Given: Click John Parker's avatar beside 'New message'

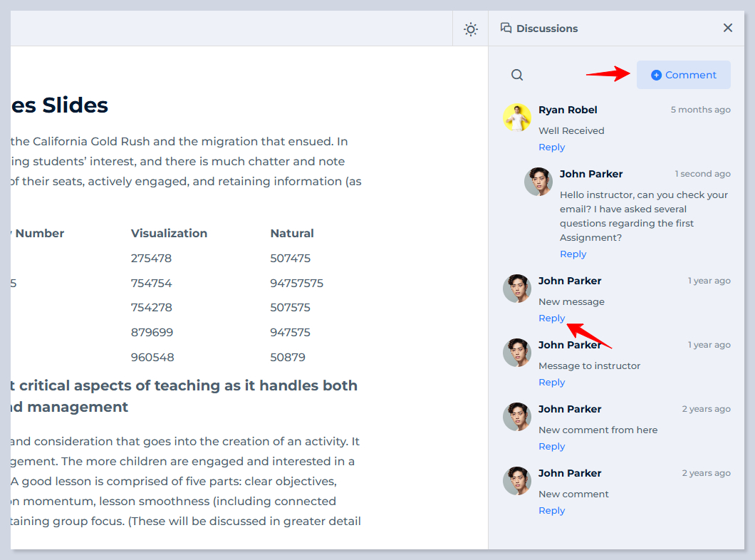Looking at the screenshot, I should [x=517, y=289].
